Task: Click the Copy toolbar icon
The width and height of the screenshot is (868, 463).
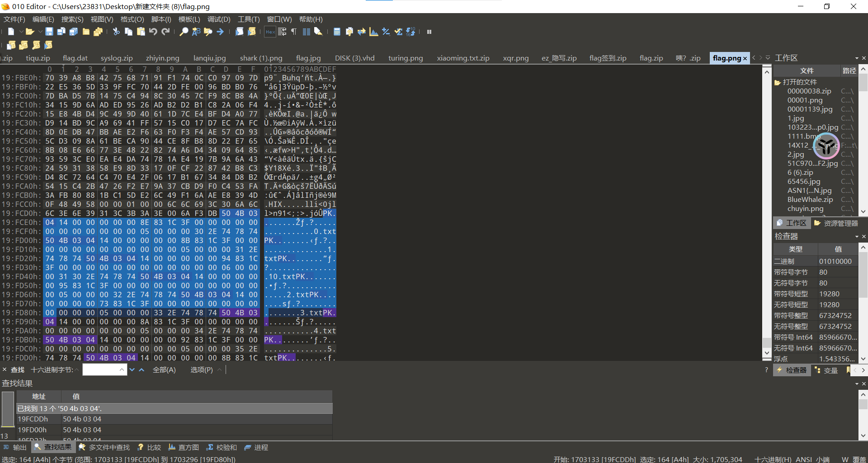Action: pos(128,32)
